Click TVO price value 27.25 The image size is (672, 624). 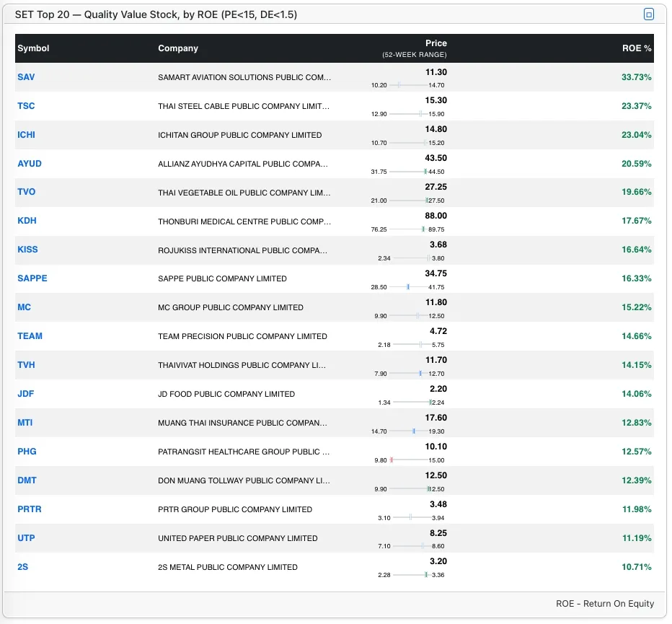436,187
